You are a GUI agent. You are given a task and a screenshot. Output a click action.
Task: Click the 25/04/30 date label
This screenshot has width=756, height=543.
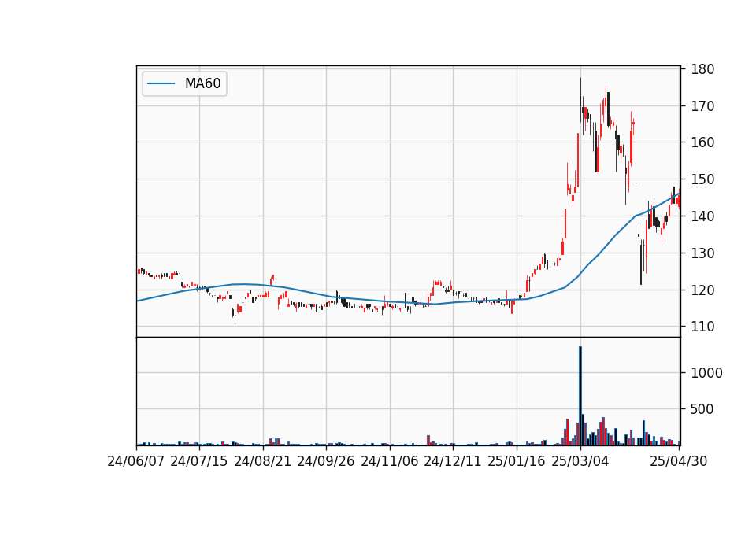679,461
